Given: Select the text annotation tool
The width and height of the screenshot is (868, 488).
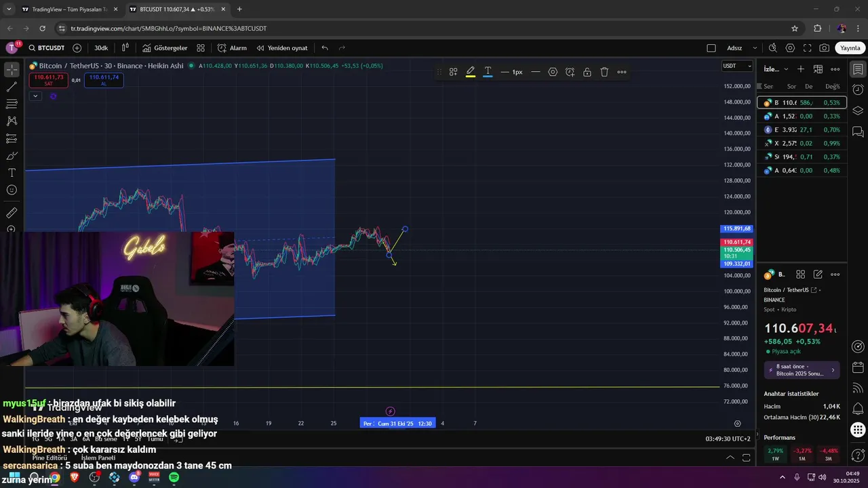Looking at the screenshot, I should click(x=12, y=173).
